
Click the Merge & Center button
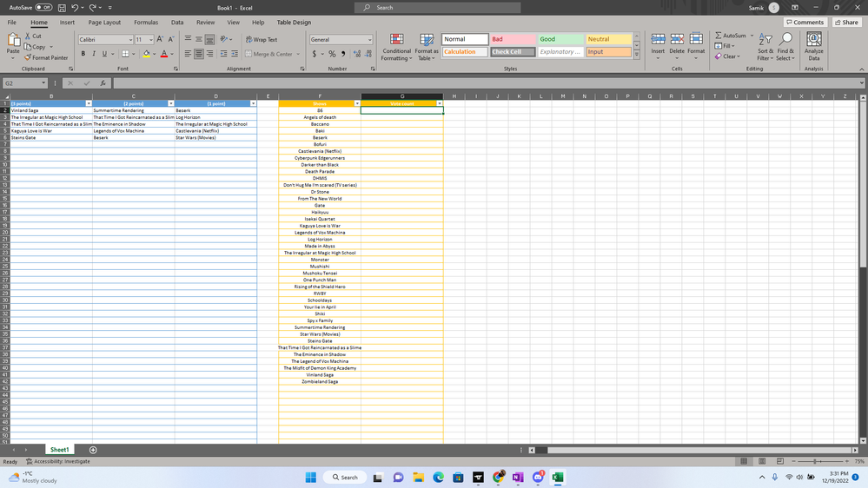click(x=269, y=54)
